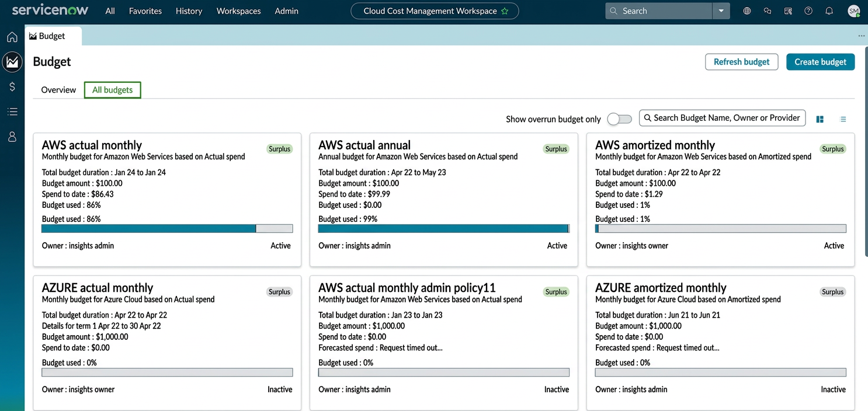The height and width of the screenshot is (411, 868).
Task: Click the global Search field
Action: [x=659, y=11]
